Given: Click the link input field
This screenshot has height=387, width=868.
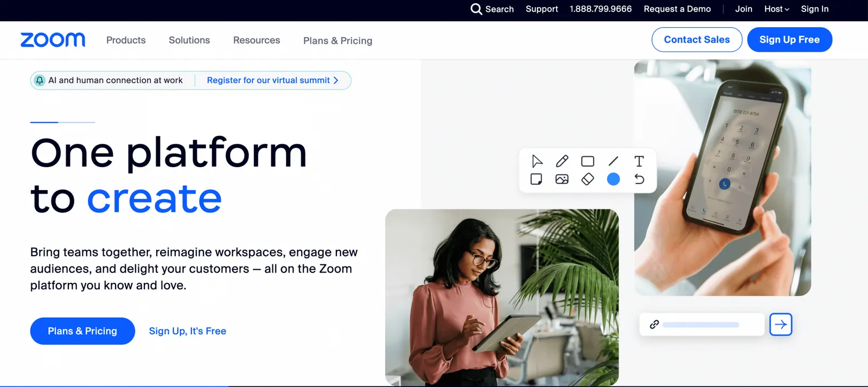Looking at the screenshot, I should click(702, 325).
